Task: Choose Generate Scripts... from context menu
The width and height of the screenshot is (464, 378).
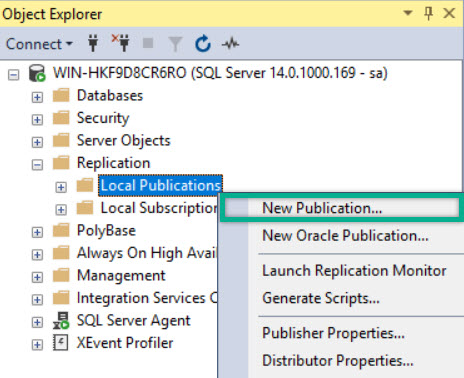Action: pos(321,298)
